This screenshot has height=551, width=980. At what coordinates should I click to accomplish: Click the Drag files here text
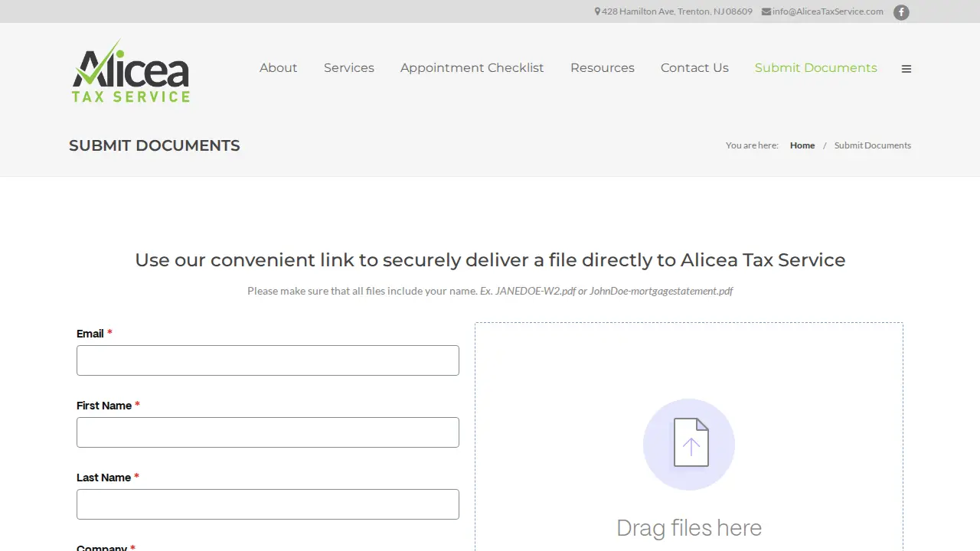coord(689,528)
